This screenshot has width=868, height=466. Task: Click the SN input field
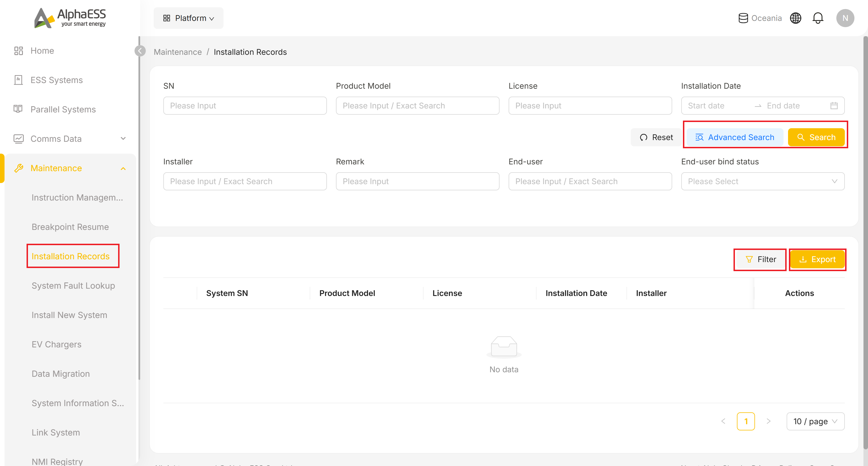pos(245,106)
